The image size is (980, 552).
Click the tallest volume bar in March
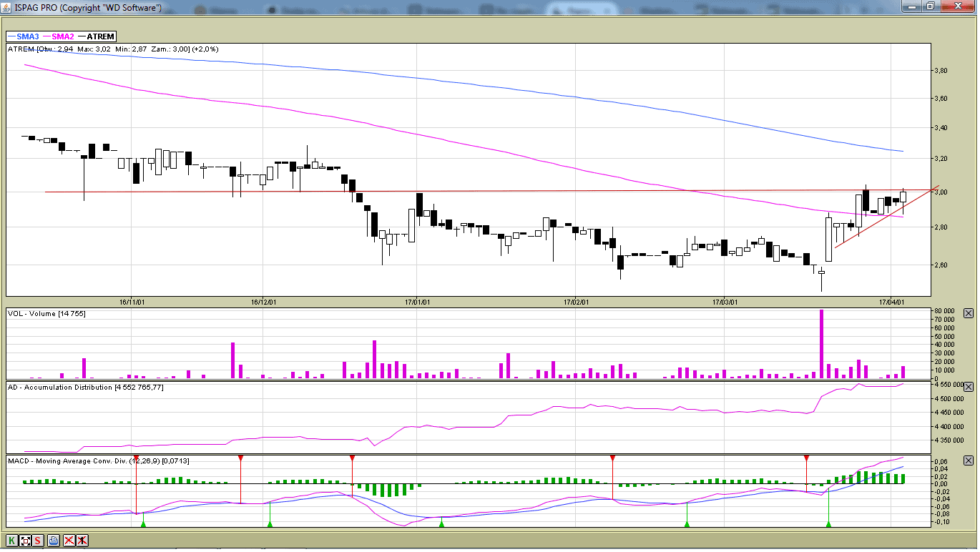click(821, 343)
